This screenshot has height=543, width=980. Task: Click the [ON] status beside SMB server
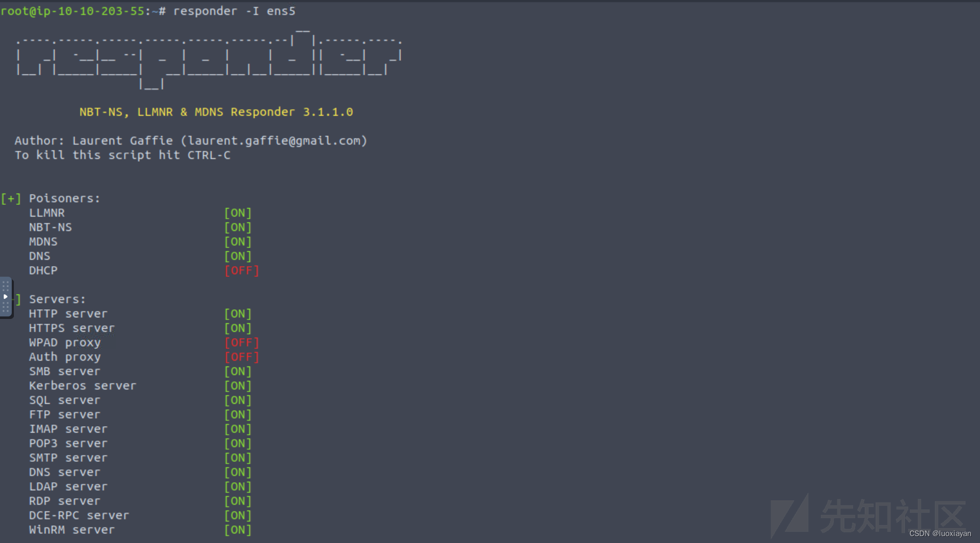click(238, 371)
